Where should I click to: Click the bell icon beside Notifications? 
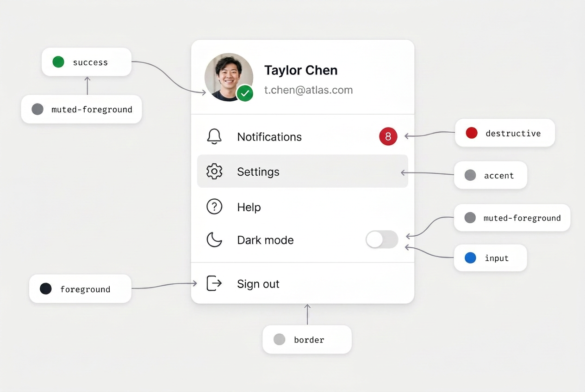click(214, 137)
